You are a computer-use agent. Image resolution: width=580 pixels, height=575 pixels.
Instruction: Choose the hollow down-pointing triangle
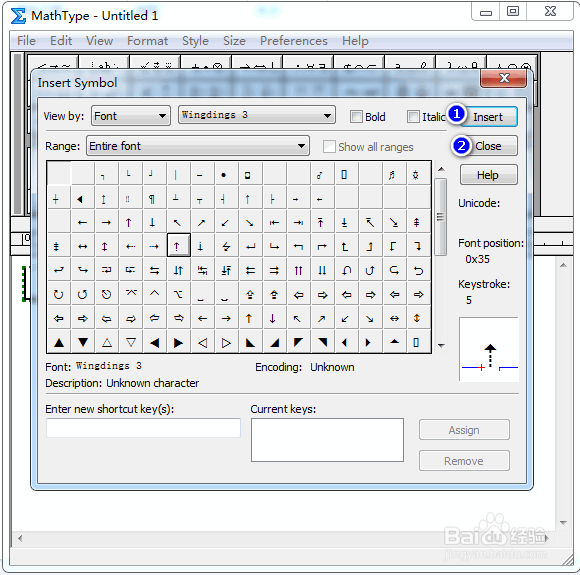131,343
